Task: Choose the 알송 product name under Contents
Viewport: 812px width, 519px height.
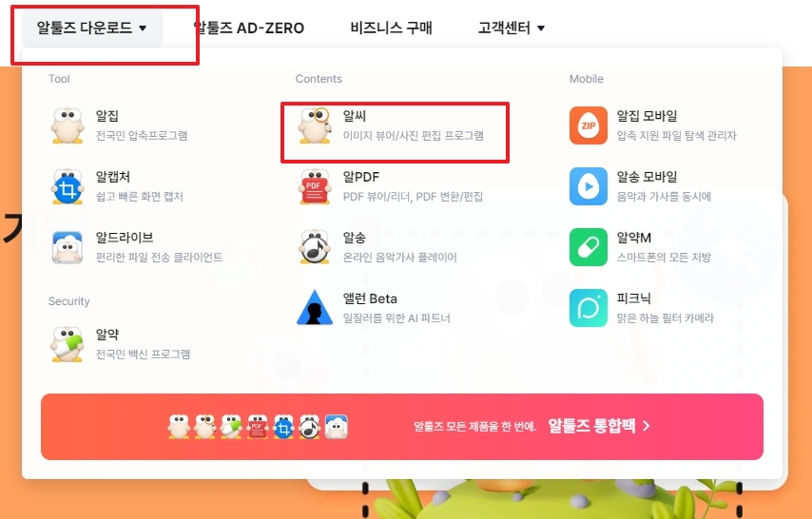Action: point(355,238)
